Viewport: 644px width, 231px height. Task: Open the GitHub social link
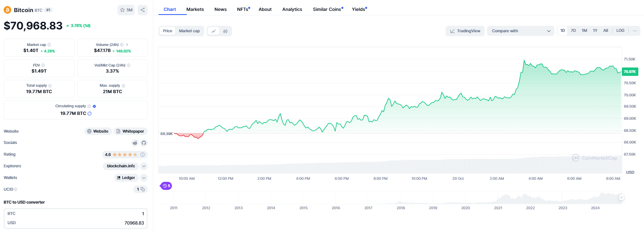pos(144,143)
